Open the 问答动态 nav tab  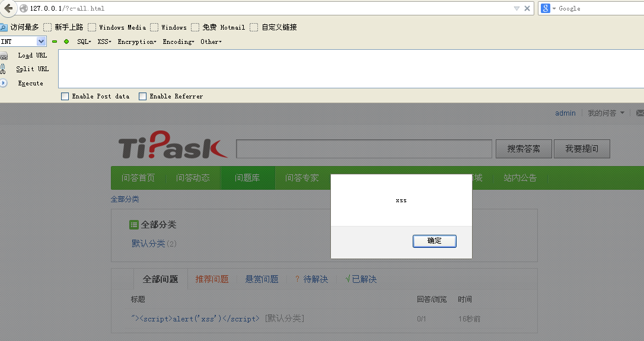tap(193, 178)
